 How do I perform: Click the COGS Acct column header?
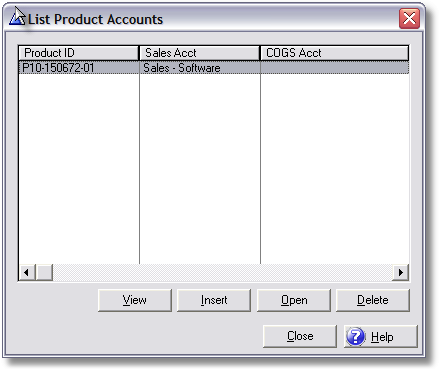334,53
